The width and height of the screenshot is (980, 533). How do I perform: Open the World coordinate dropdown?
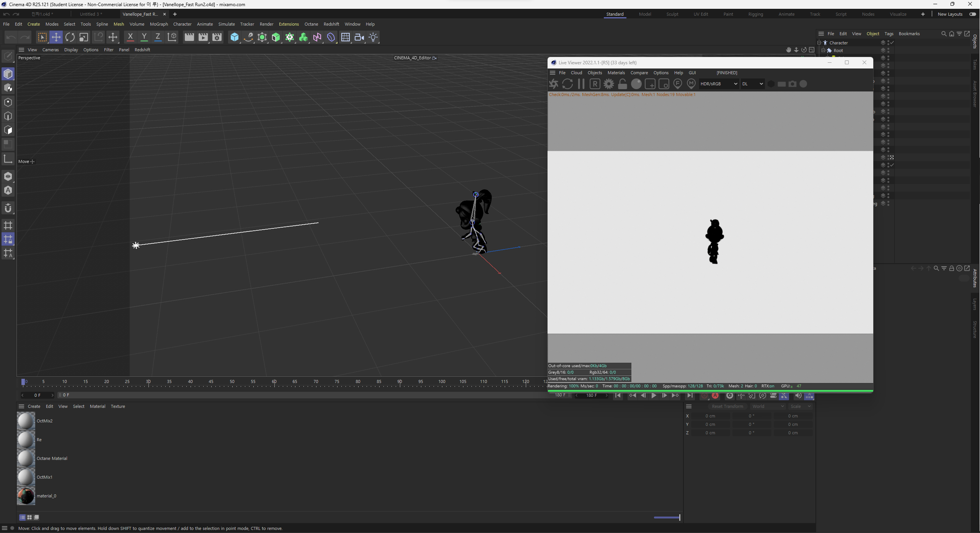pyautogui.click(x=767, y=406)
